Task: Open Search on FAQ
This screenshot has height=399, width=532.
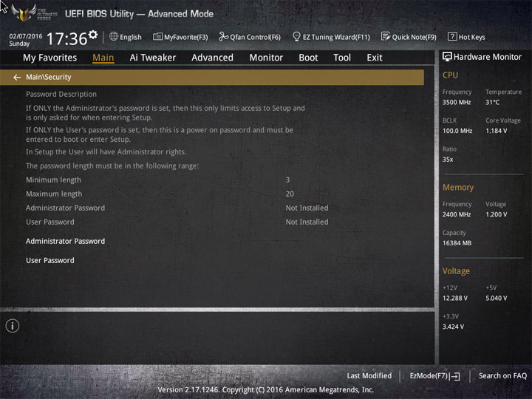Action: point(503,375)
